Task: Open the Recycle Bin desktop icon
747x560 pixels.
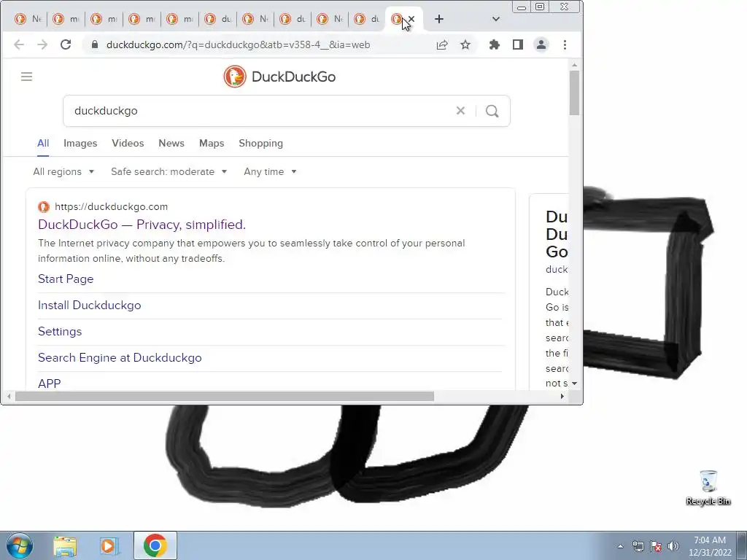Action: pyautogui.click(x=708, y=488)
